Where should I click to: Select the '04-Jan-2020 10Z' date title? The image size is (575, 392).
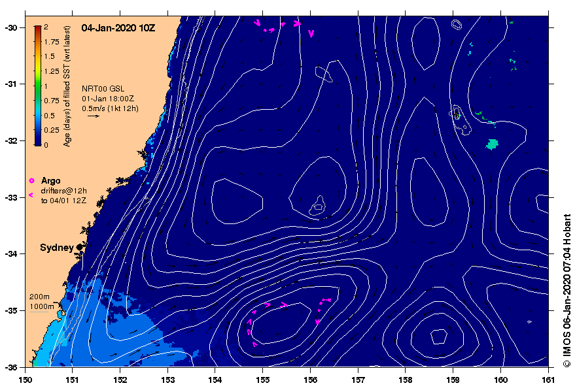coord(118,28)
